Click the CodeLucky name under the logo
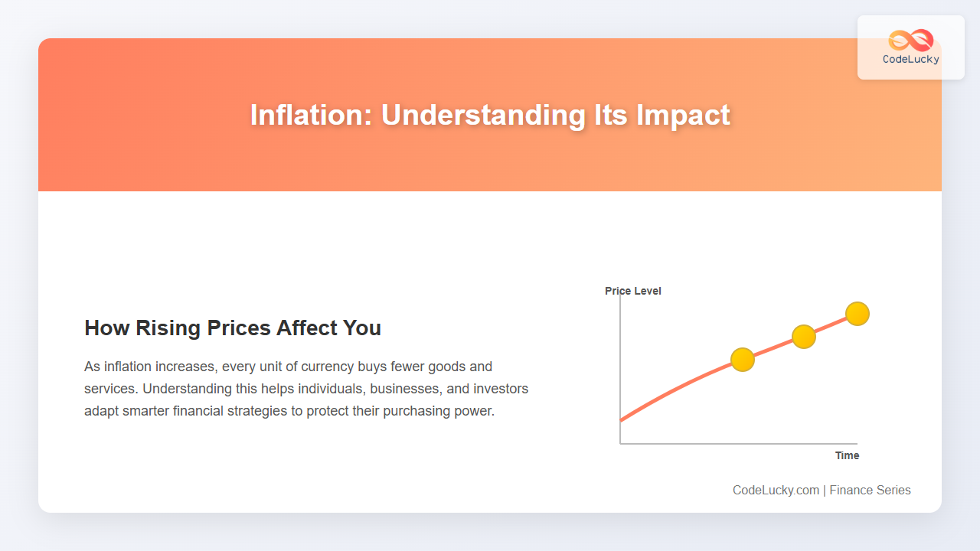 911,60
